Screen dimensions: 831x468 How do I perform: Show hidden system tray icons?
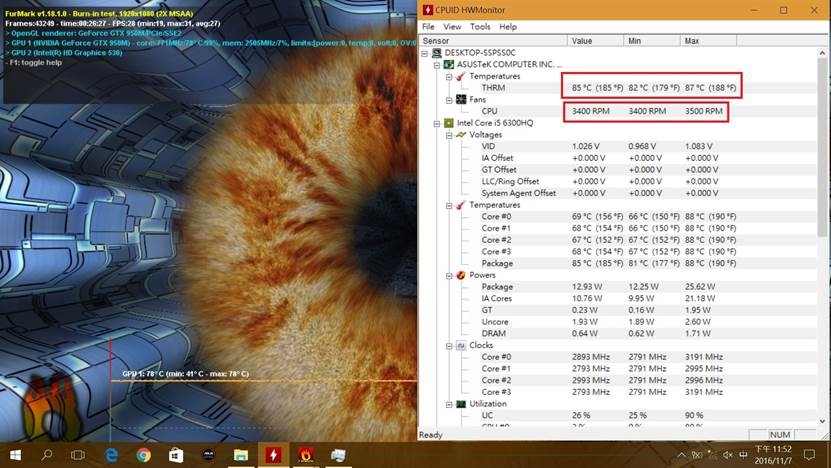[682, 455]
